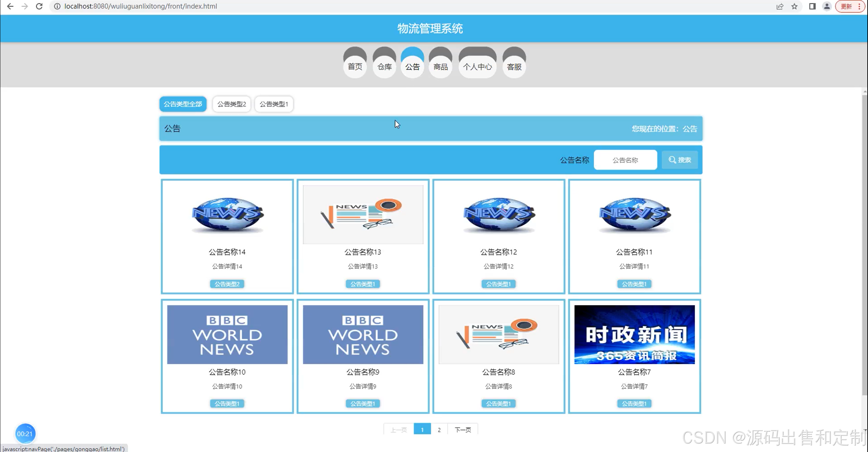
Task: Open the 首页 navigation tab
Action: coord(355,67)
